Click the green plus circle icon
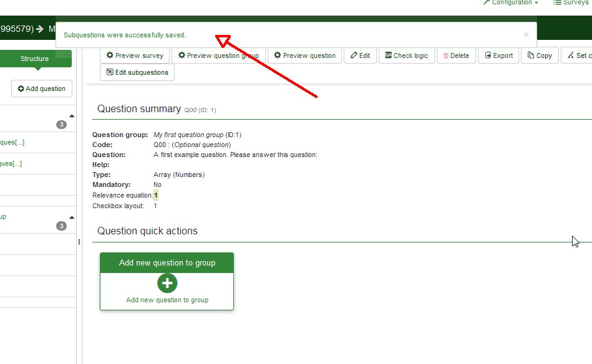The width and height of the screenshot is (592, 364). (167, 283)
